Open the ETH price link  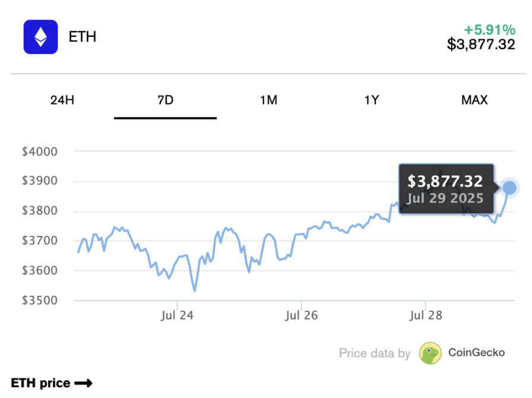tap(40, 384)
